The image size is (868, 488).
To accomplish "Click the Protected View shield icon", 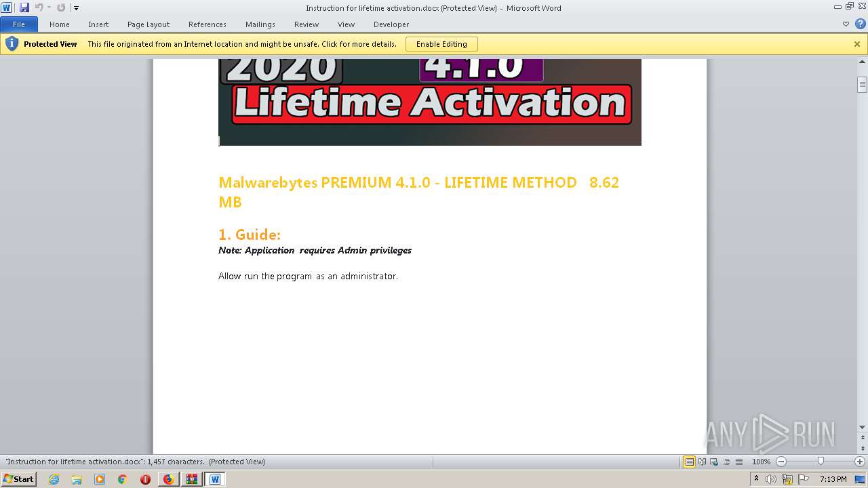I will [12, 44].
